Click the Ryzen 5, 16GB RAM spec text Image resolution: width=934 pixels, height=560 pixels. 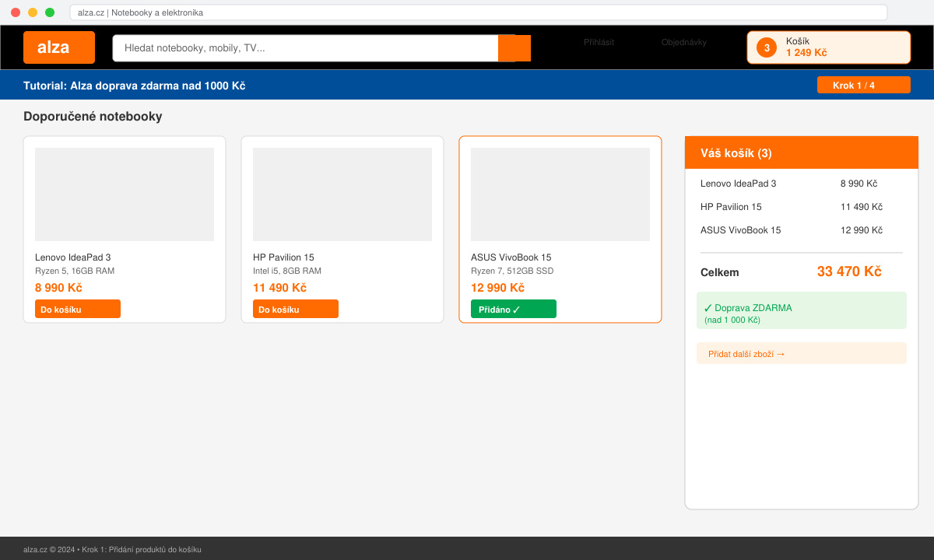tap(75, 271)
